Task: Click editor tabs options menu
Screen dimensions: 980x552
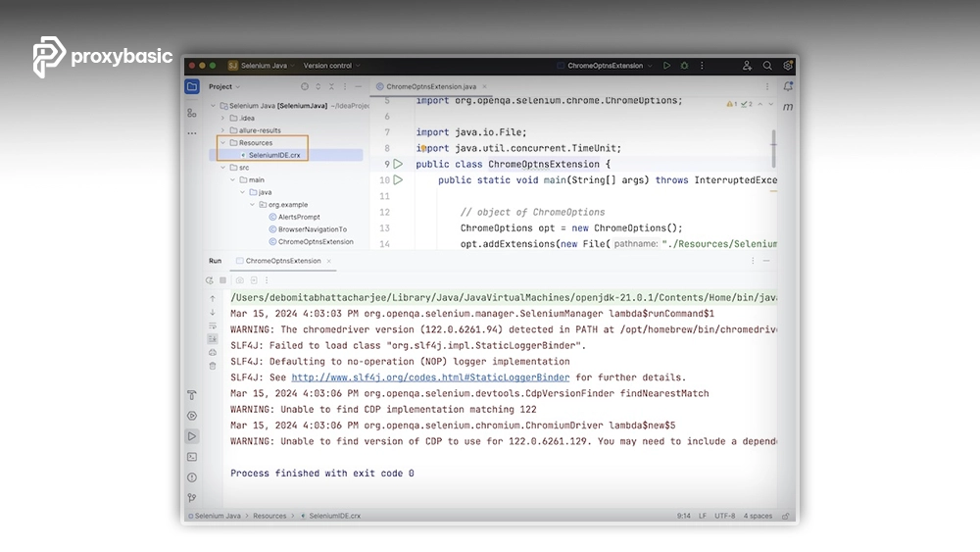Action: tap(767, 87)
